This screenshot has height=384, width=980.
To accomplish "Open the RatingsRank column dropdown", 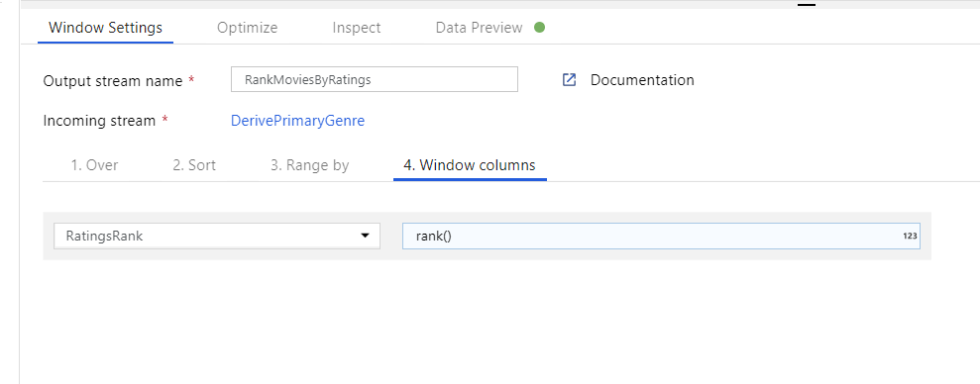I will tap(217, 236).
